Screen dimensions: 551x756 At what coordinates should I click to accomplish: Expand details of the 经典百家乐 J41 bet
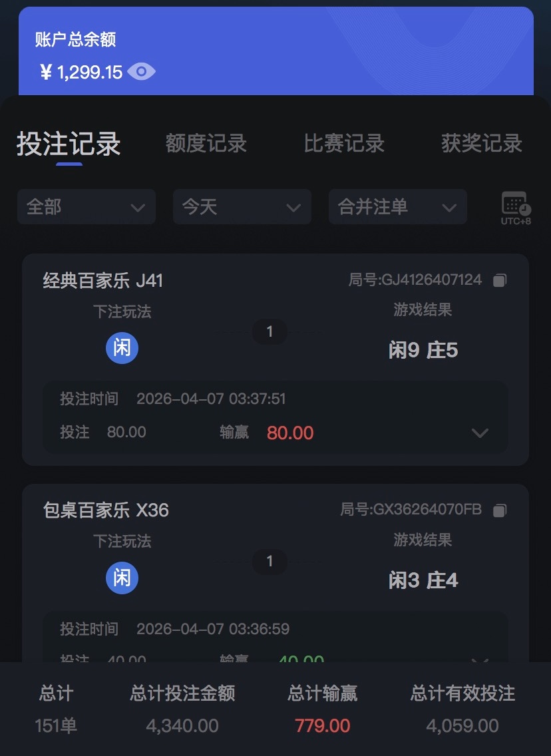[479, 433]
